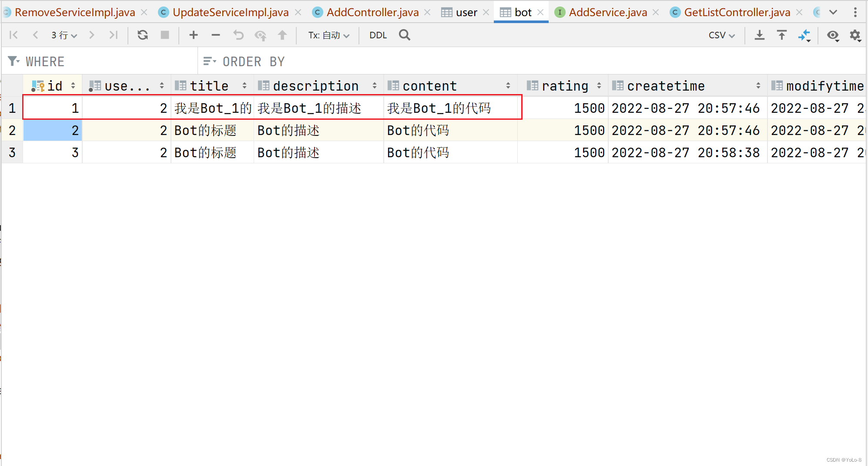Close the bot table tab
This screenshot has height=466, width=868.
point(540,12)
